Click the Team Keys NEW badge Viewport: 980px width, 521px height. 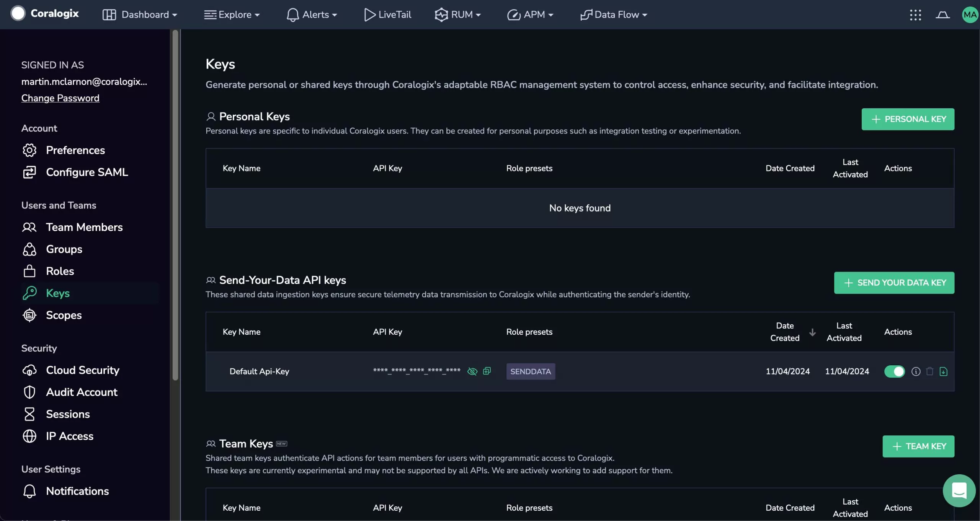pyautogui.click(x=281, y=444)
